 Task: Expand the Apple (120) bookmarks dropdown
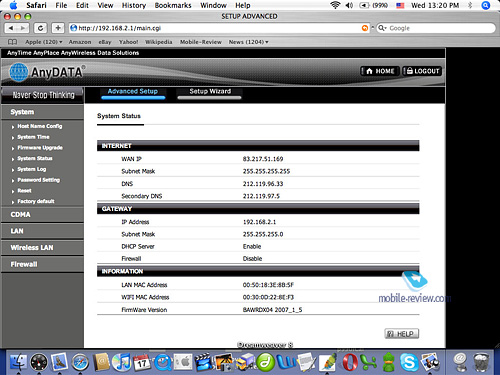pyautogui.click(x=44, y=42)
